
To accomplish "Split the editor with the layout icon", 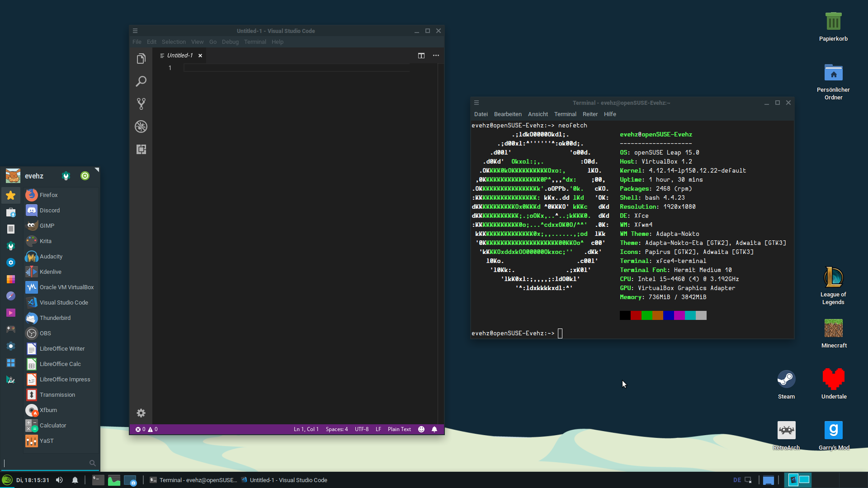I will point(421,56).
